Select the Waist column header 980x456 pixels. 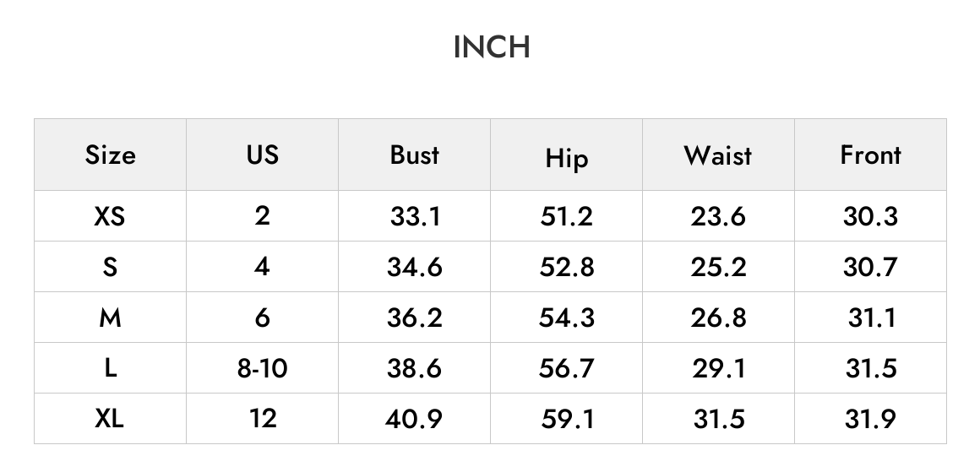718,155
